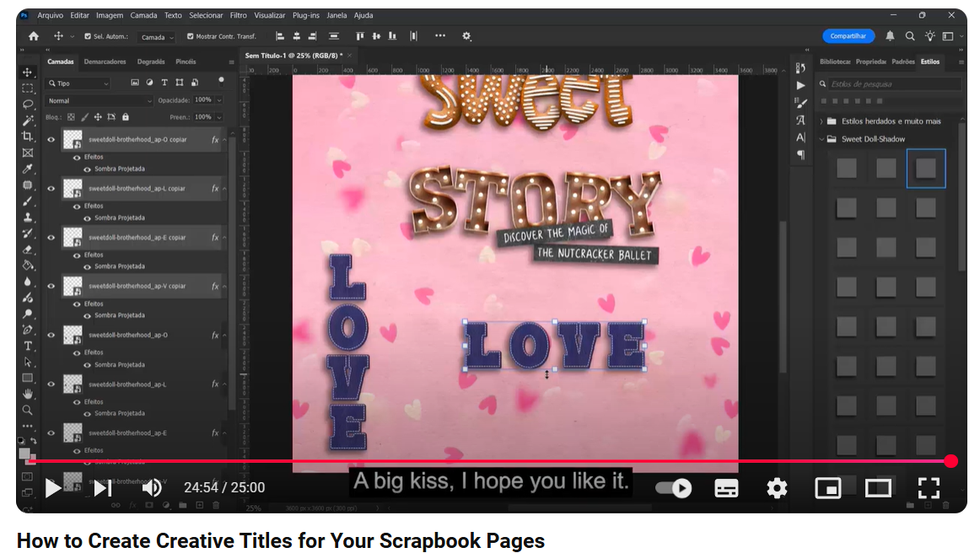The image size is (980, 553).
Task: Select the Zoom tool
Action: point(28,410)
